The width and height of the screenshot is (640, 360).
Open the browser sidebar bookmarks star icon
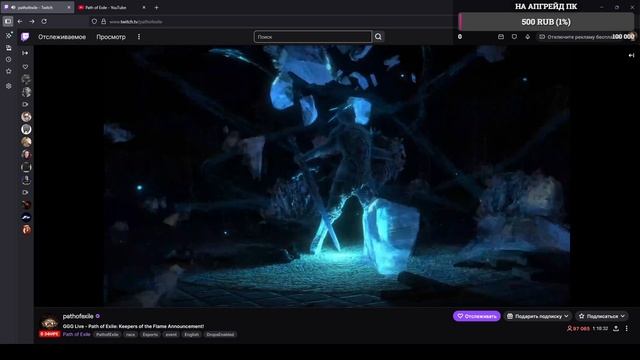(8, 71)
